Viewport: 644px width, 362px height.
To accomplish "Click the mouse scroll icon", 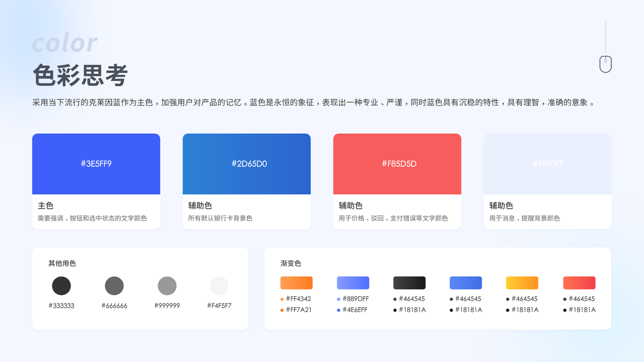I will [x=605, y=64].
